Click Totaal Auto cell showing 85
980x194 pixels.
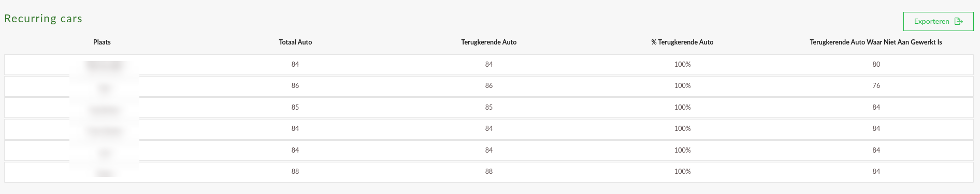pyautogui.click(x=295, y=108)
